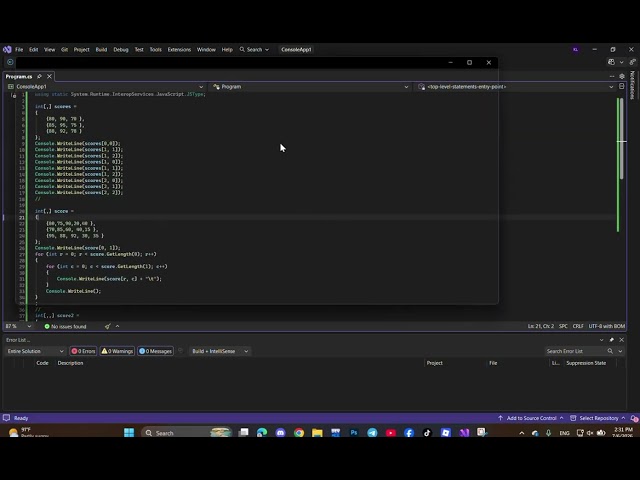Open the View menu
Viewport: 640px width, 480px height.
(49, 49)
